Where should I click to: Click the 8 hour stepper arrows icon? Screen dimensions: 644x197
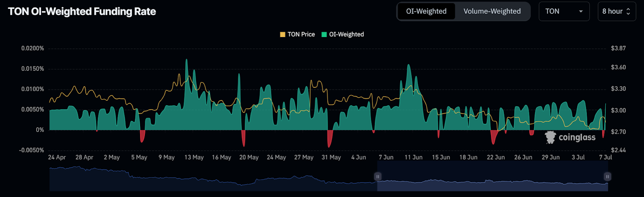628,11
